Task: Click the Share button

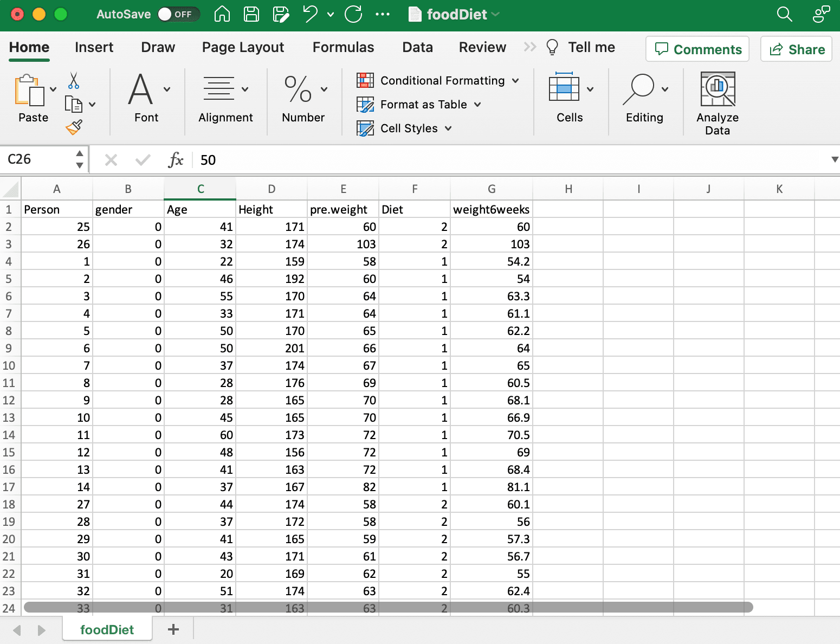Action: coord(796,49)
